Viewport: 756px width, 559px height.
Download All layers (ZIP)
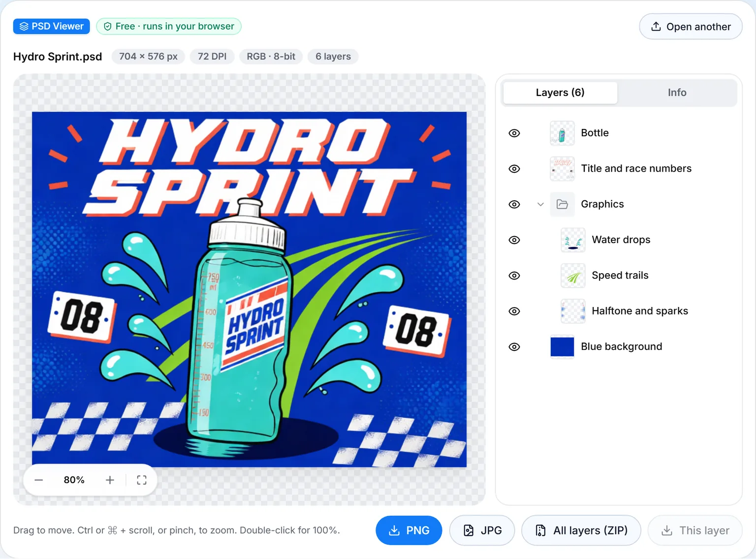tap(581, 530)
